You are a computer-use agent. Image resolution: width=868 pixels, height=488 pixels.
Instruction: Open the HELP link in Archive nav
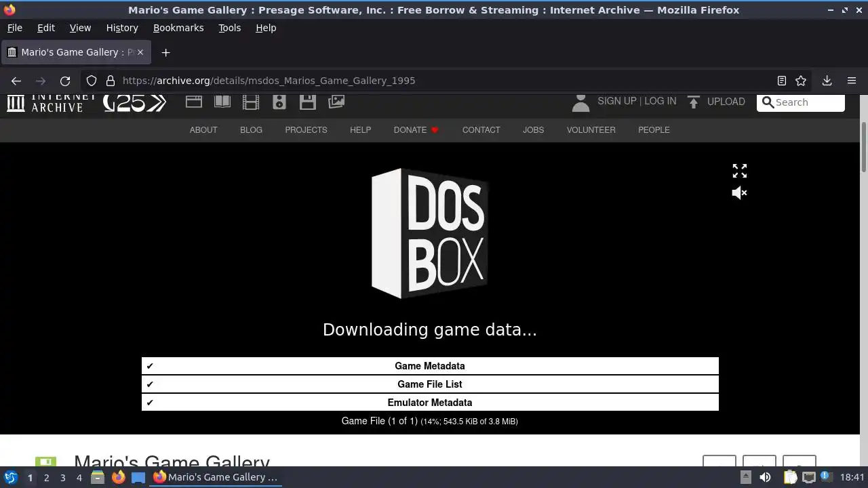coord(360,130)
